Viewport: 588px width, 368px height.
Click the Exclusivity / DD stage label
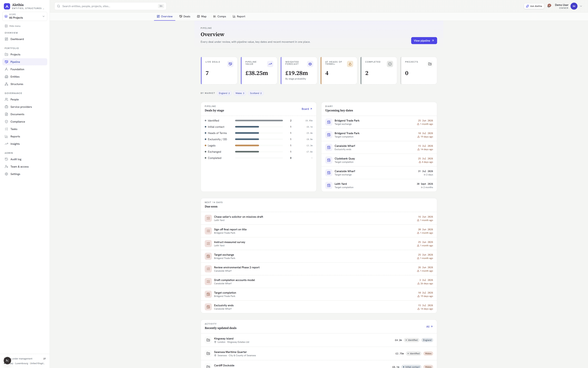pos(217,140)
